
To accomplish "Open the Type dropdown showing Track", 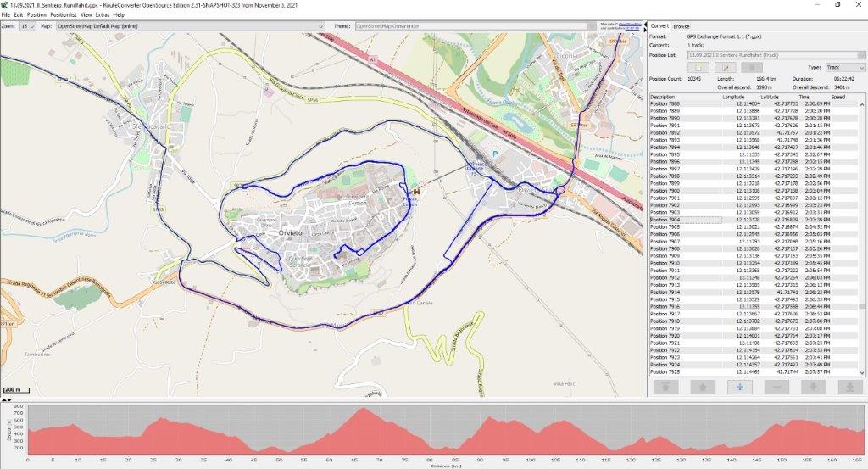I will (844, 67).
